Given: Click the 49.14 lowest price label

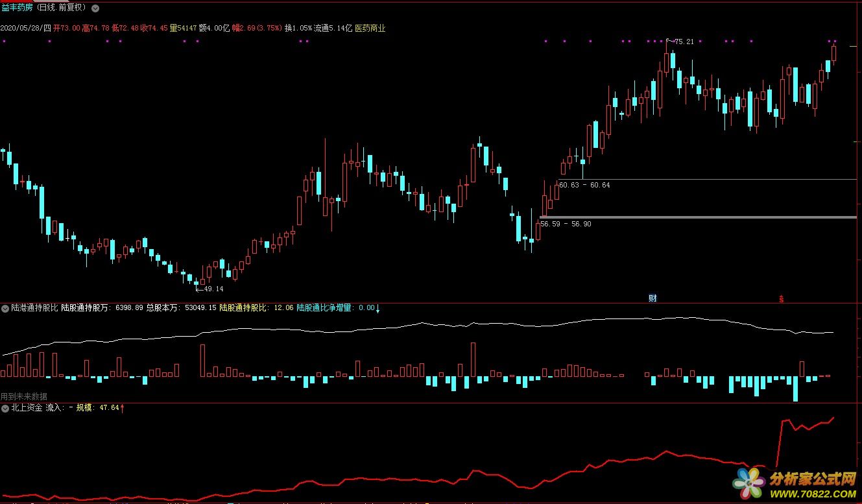Looking at the screenshot, I should point(213,289).
